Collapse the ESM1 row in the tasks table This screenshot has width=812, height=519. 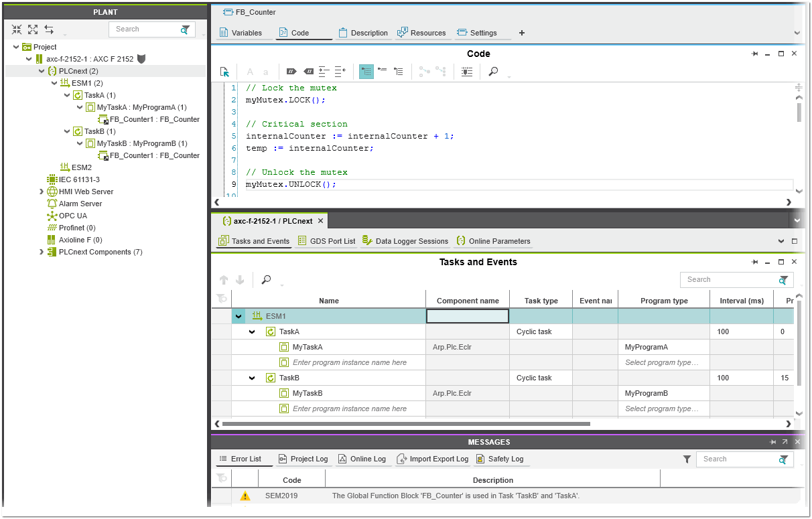(x=239, y=316)
